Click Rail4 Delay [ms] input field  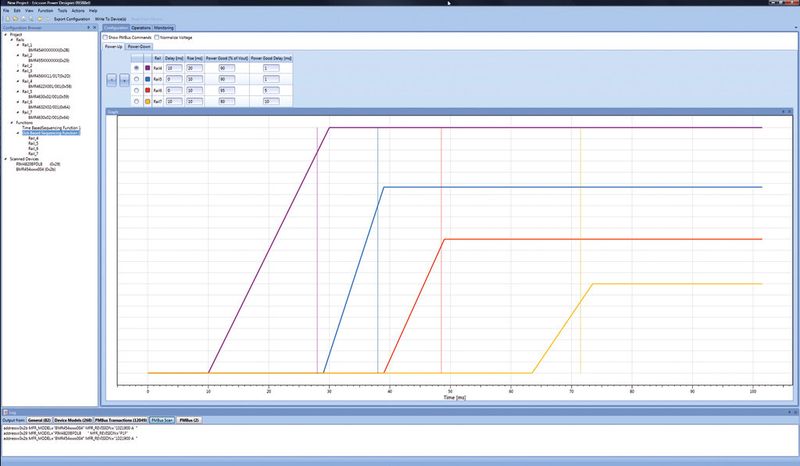[174, 68]
